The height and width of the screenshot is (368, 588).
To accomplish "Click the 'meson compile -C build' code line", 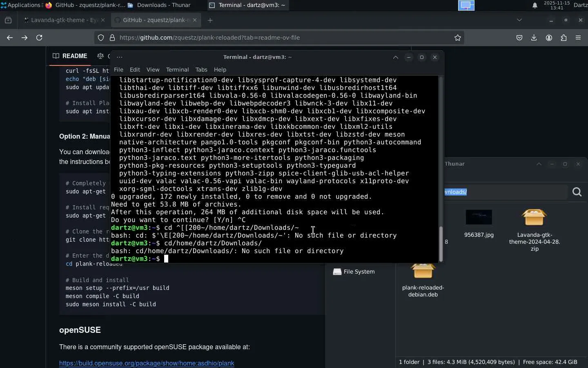I will click(102, 296).
